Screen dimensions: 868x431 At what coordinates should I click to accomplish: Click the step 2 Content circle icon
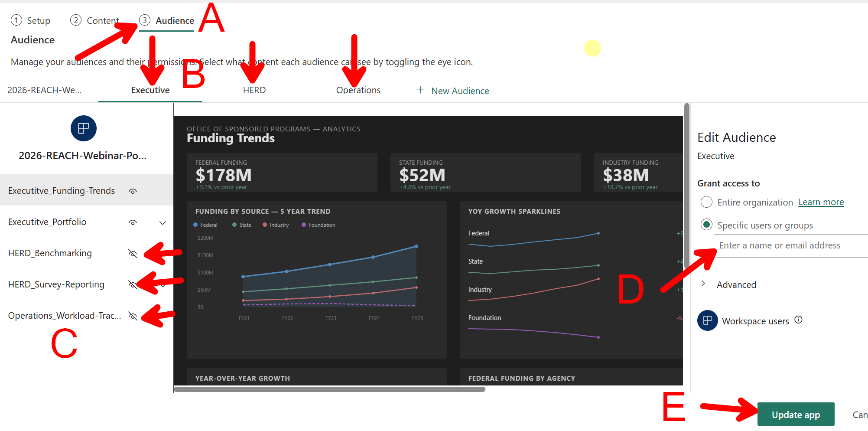(x=76, y=20)
